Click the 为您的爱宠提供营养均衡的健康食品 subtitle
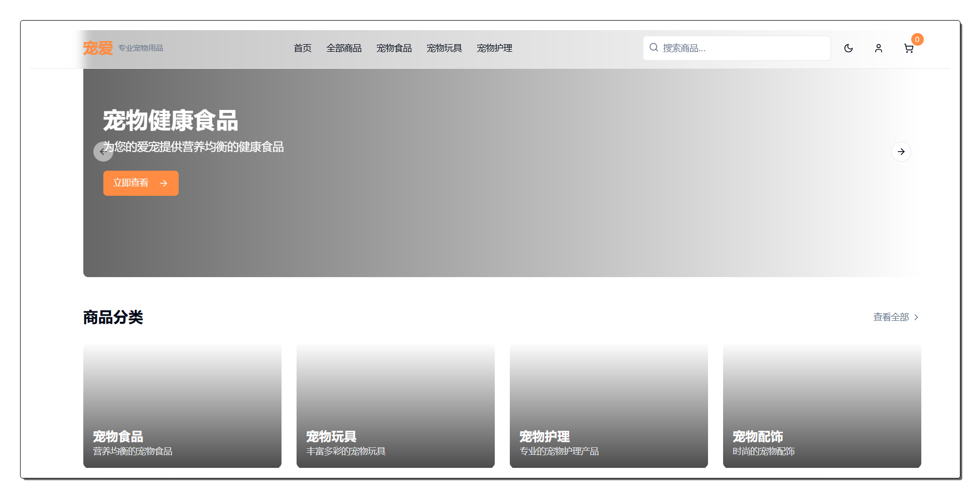The height and width of the screenshot is (498, 980). click(x=194, y=147)
